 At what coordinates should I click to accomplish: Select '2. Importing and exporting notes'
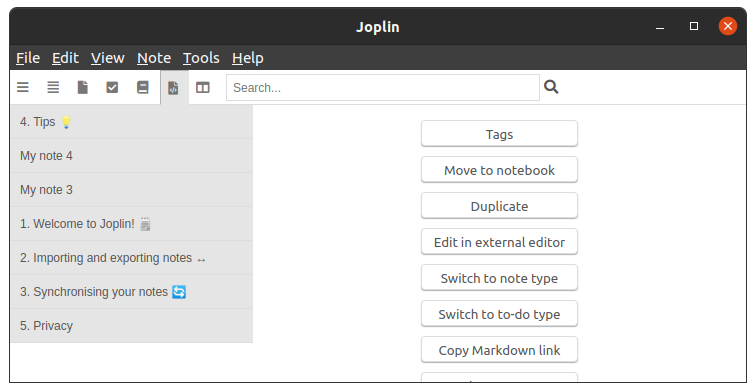click(132, 258)
